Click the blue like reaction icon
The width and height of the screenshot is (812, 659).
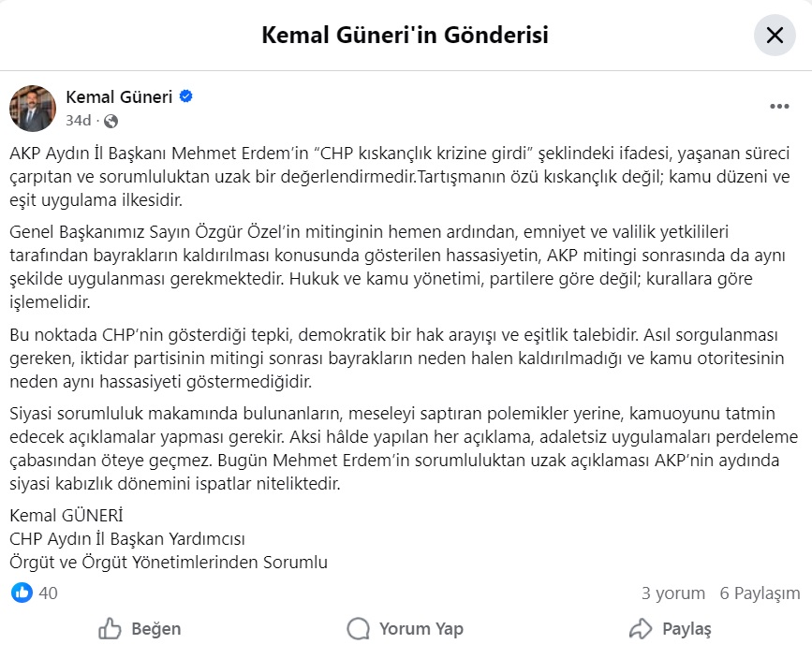point(22,593)
